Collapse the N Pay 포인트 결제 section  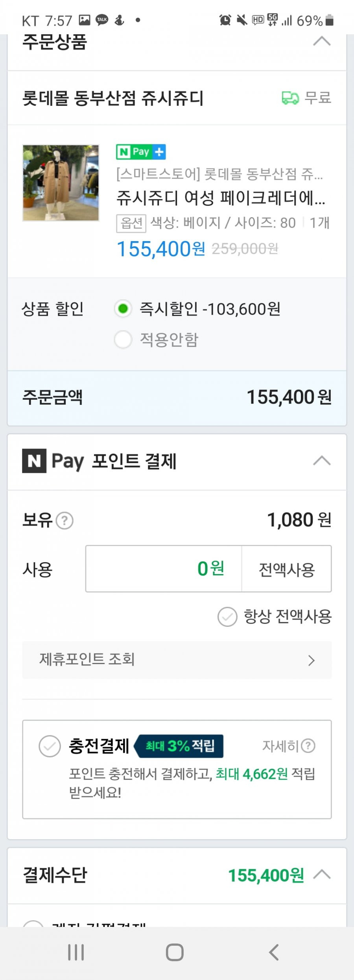coord(322,461)
